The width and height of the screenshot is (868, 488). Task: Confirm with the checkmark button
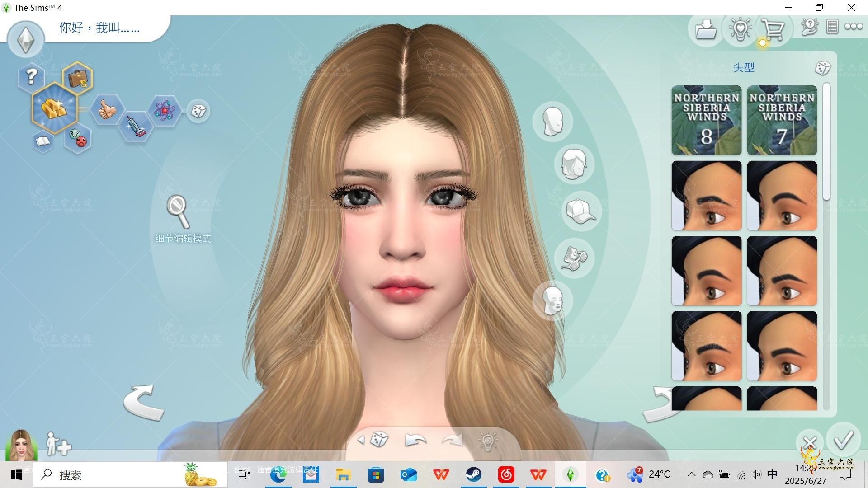coord(843,439)
